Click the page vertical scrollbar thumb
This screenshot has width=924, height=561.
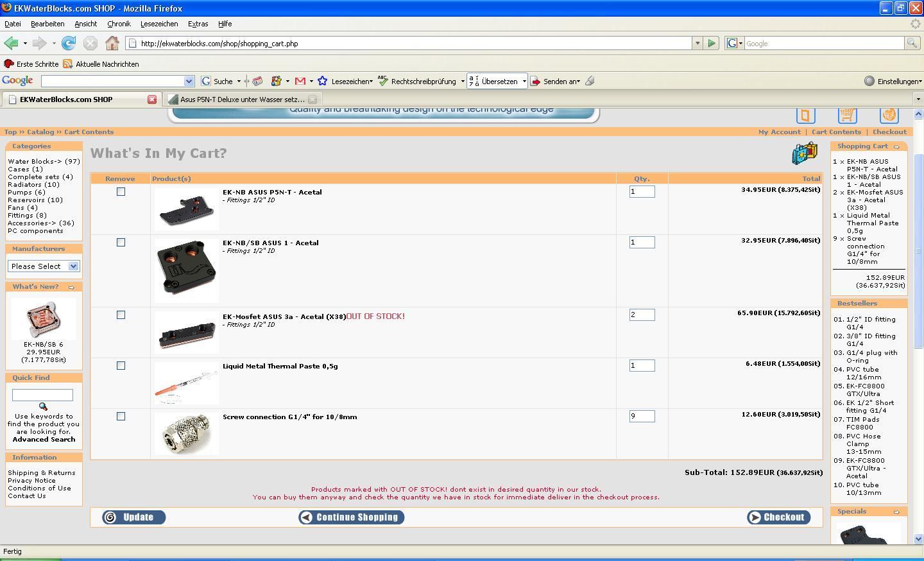point(918,252)
